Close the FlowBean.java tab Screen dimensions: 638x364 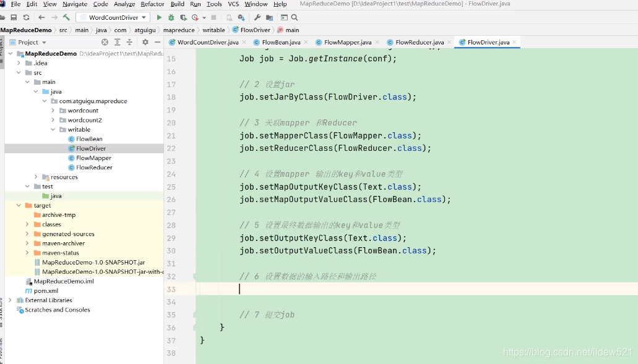point(306,42)
